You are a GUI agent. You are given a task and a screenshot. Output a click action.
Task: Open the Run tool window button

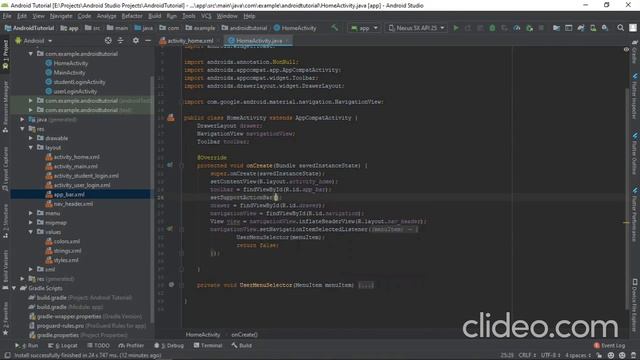[x=27, y=346]
